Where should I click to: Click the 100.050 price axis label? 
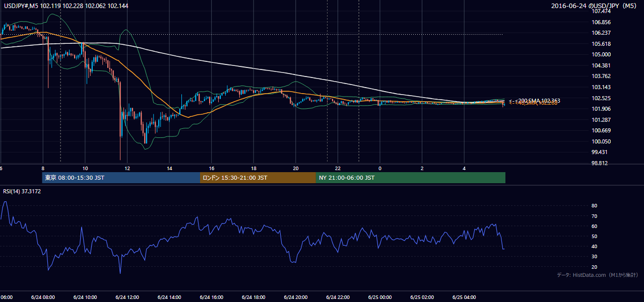601,142
